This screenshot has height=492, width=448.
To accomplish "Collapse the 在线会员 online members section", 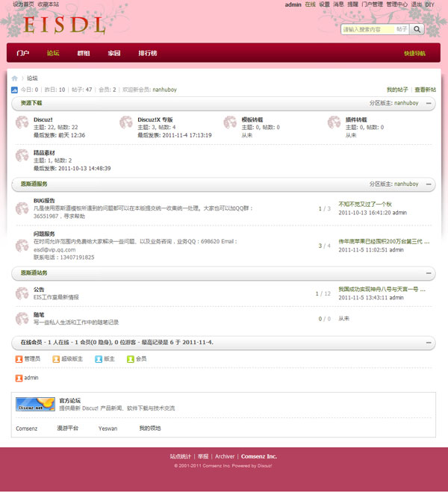I will 429,343.
